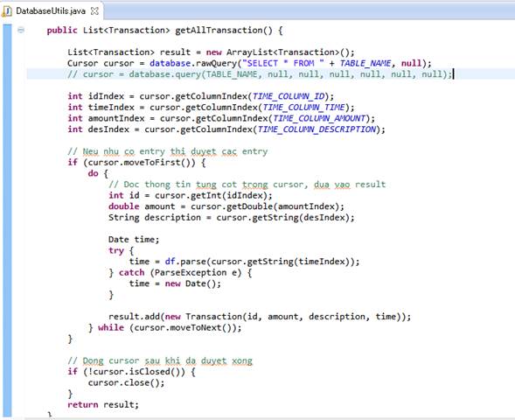
Task: Collapse the getAllTransaction method fold marker
Action: [x=21, y=31]
